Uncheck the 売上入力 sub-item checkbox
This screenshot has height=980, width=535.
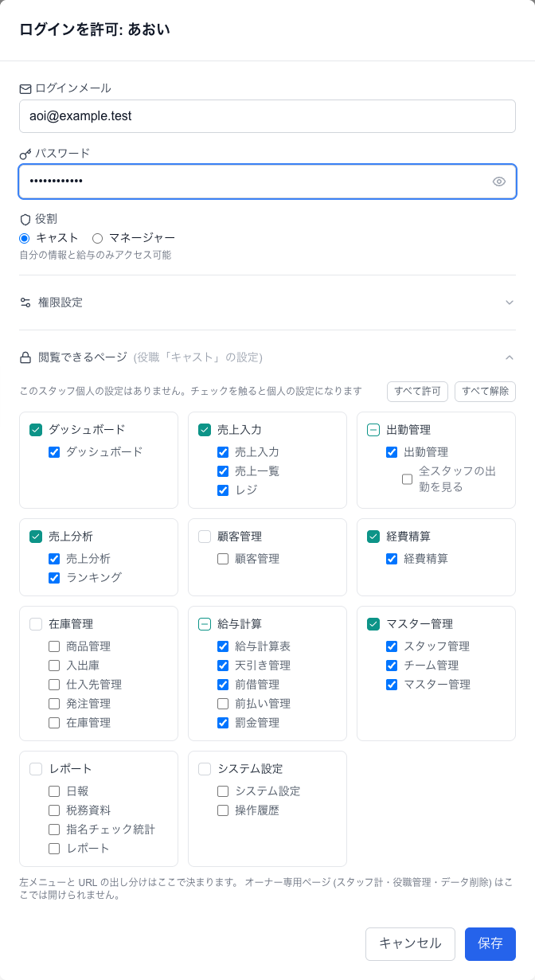(223, 452)
